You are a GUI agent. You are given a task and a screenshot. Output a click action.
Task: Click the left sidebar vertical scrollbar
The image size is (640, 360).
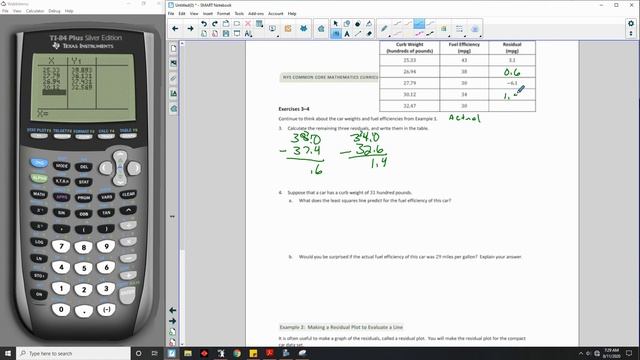click(182, 194)
